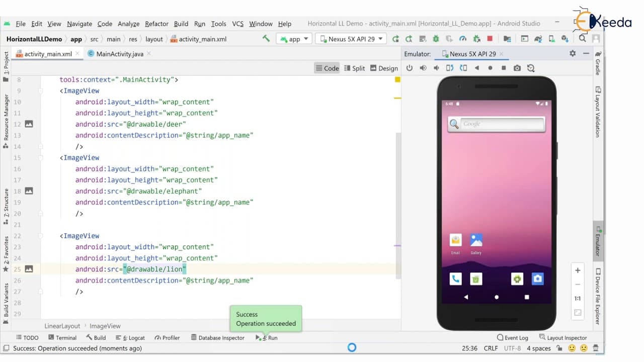
Task: Switch to the MainActivity.java tab
Action: (x=116, y=54)
